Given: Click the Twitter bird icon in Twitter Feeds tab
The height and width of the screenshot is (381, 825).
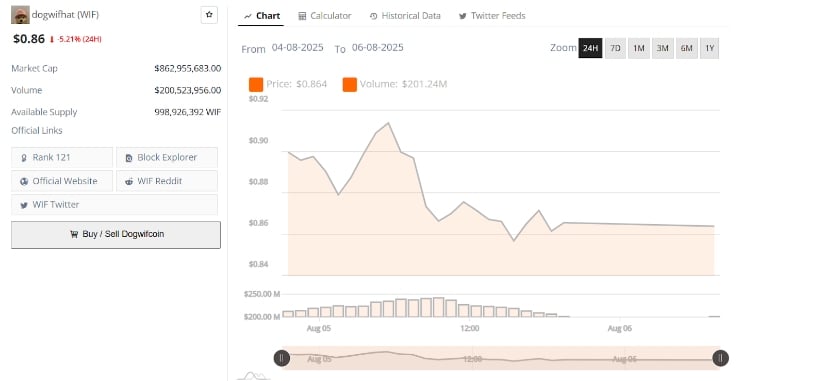Looking at the screenshot, I should [462, 16].
